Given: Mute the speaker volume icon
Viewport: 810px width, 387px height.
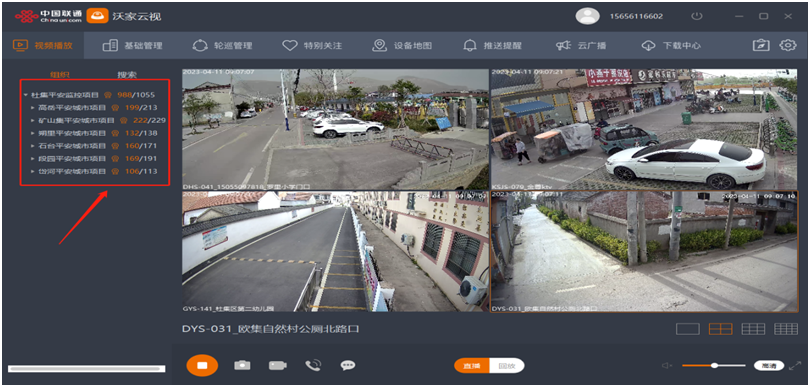Looking at the screenshot, I should click(667, 365).
